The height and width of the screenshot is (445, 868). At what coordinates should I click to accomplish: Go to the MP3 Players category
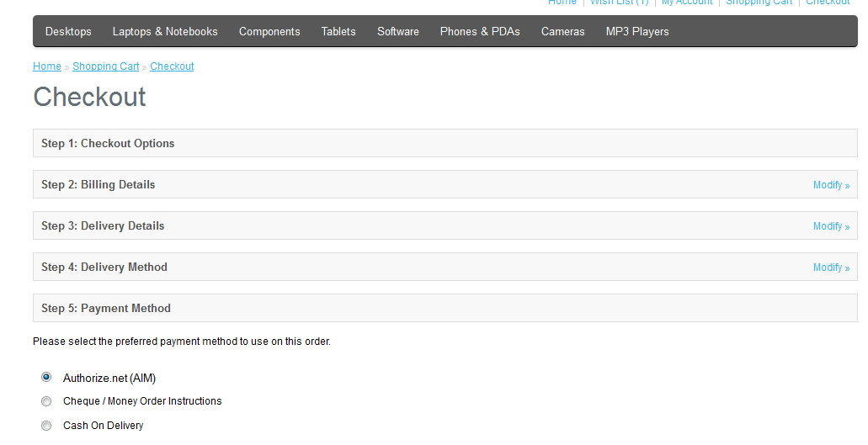click(637, 32)
